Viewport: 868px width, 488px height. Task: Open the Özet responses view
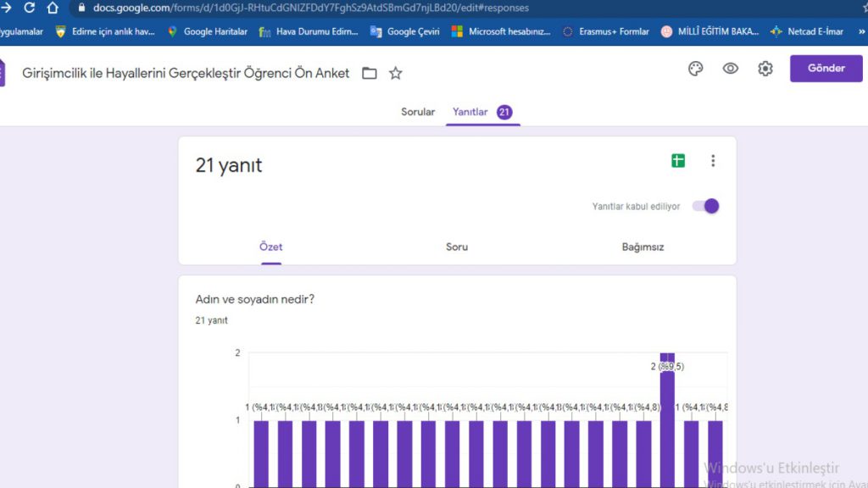pyautogui.click(x=271, y=247)
